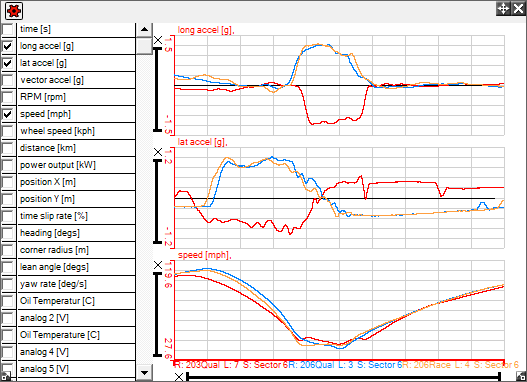Click the 'speed [mph]' graph title
This screenshot has height=382, width=527.
point(204,255)
